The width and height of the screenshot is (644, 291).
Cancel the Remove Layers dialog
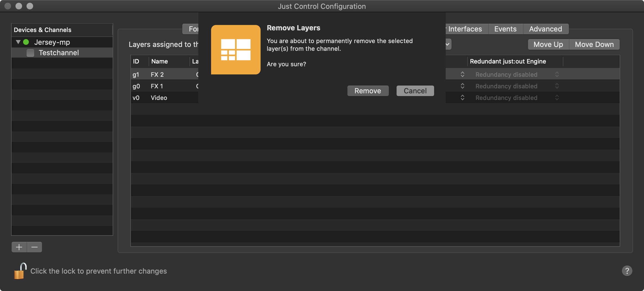415,91
